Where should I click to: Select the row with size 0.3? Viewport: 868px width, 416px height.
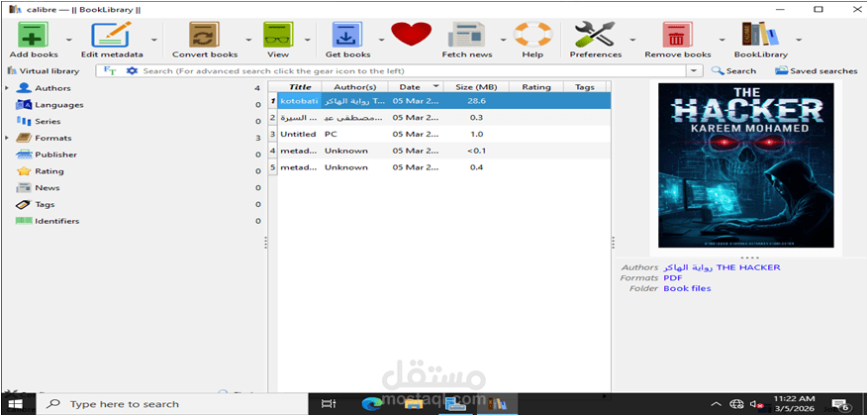tap(440, 118)
